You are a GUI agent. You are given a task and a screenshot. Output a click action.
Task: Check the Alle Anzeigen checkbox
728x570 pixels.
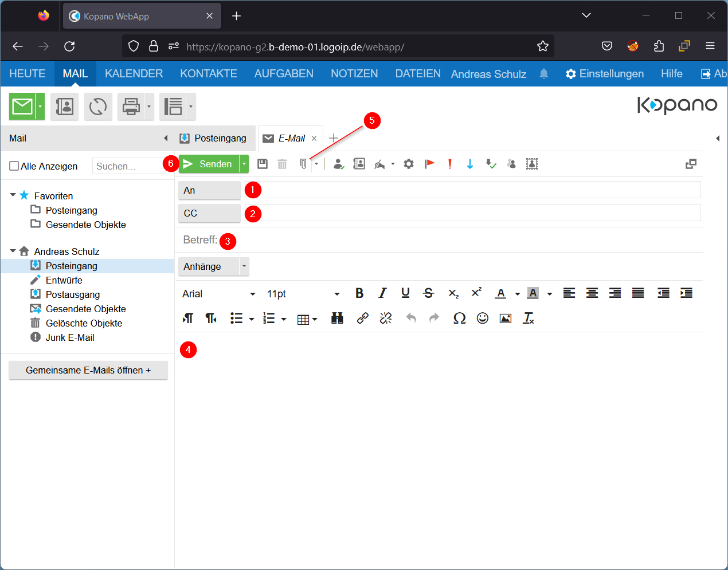(14, 166)
